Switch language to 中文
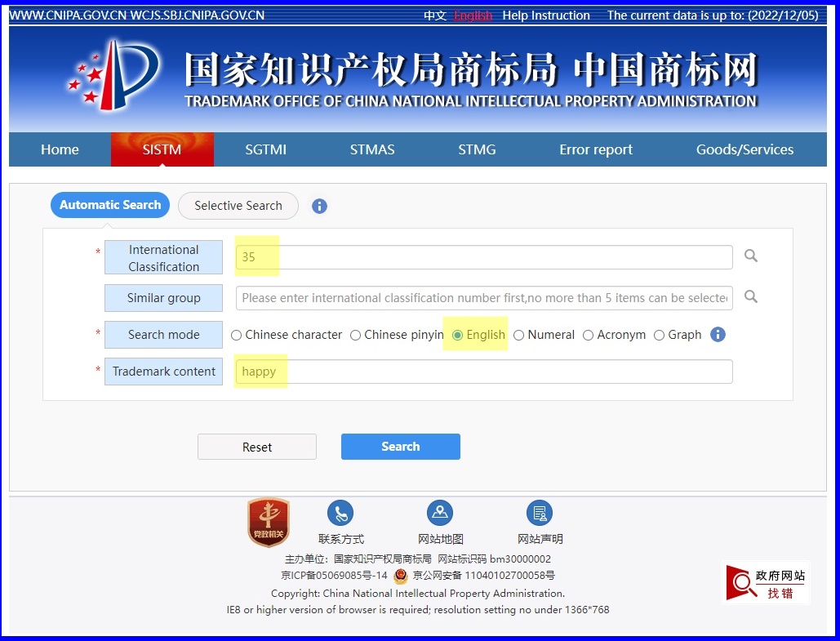Screen dimensions: 840x641 tap(435, 16)
